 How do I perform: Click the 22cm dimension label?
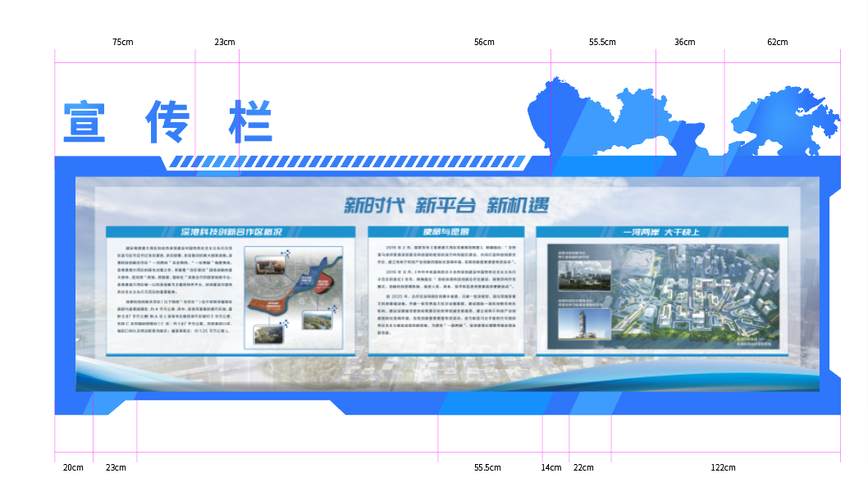pyautogui.click(x=583, y=467)
